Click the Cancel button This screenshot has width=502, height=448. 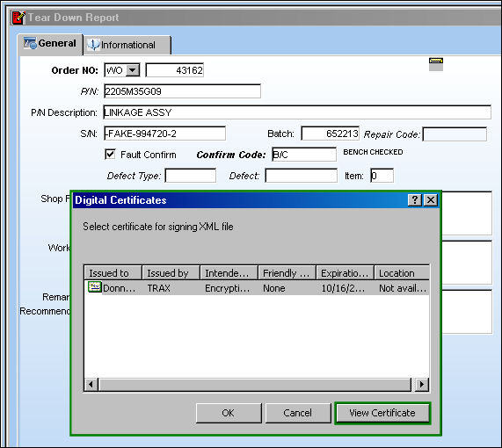coord(298,413)
